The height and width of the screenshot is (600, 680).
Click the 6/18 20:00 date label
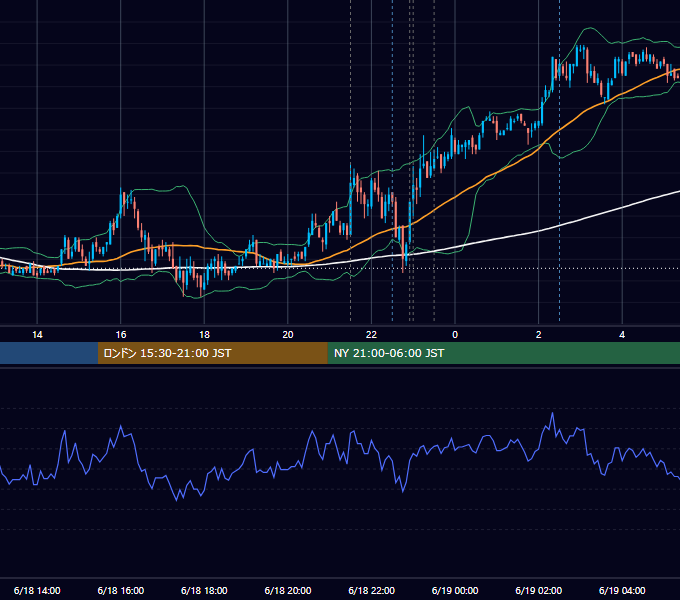(288, 590)
